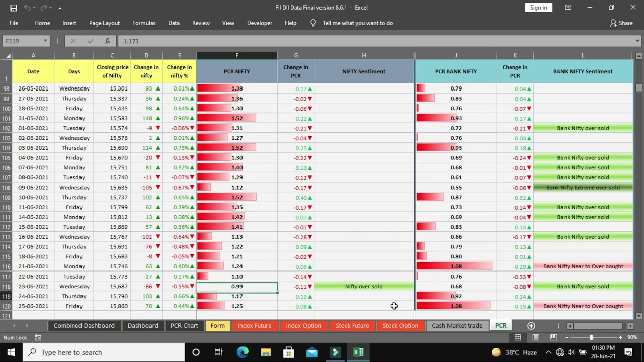This screenshot has width=644, height=362.
Task: Open the View ribbon tab
Action: point(228,23)
